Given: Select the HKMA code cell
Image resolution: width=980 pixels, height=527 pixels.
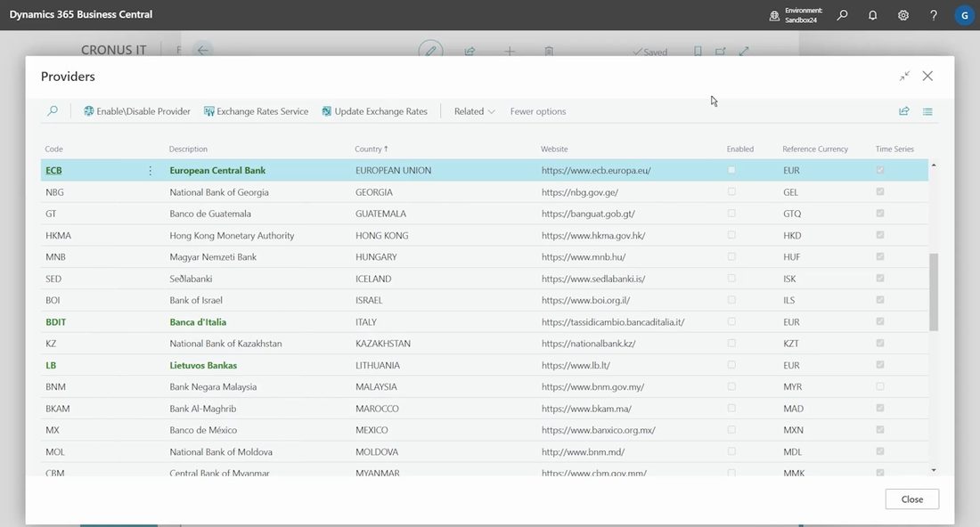Looking at the screenshot, I should click(x=58, y=235).
